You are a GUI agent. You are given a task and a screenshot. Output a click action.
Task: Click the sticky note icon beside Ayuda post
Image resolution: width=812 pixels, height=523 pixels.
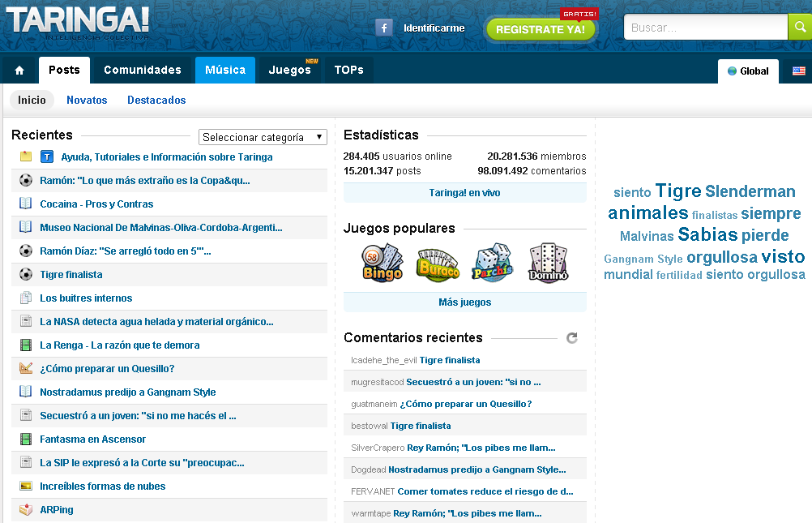[x=26, y=156]
